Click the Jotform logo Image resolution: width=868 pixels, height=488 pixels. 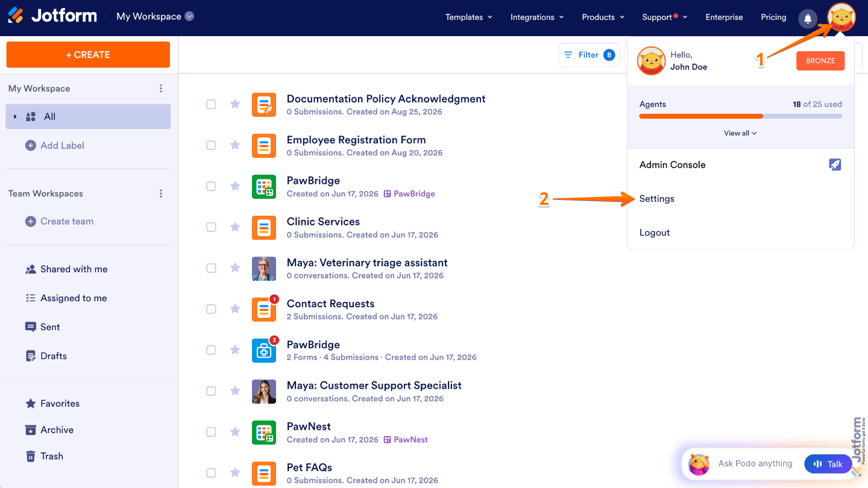point(52,16)
